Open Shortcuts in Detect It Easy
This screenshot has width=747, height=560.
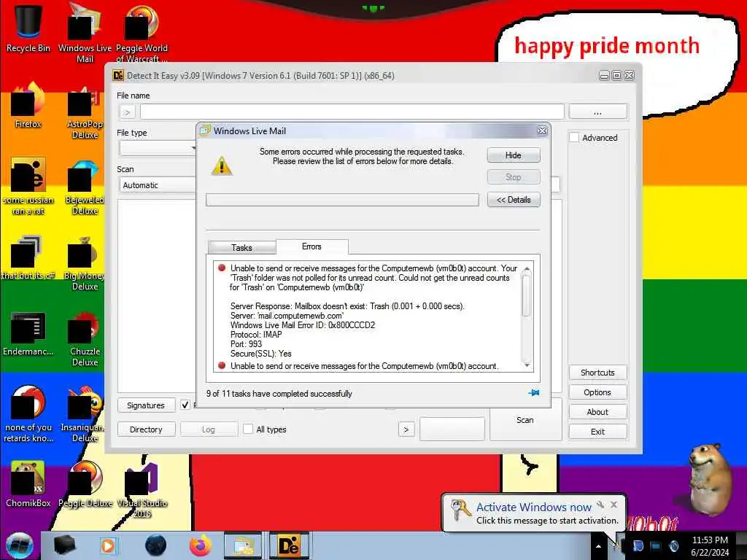(597, 373)
